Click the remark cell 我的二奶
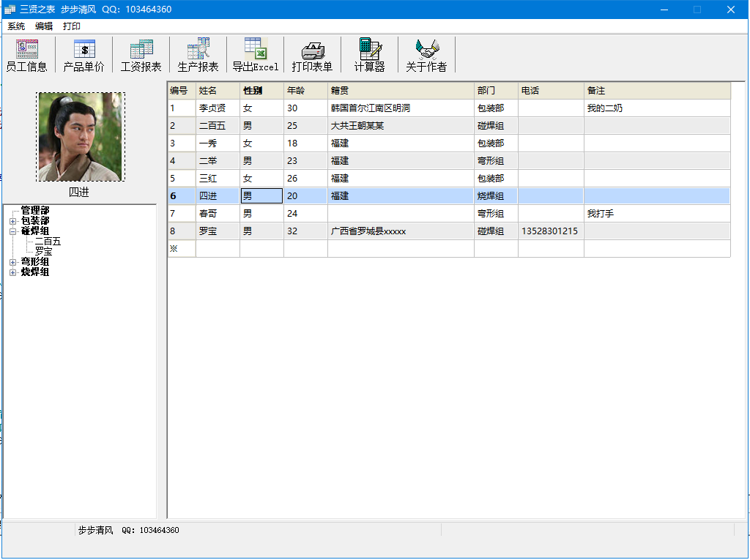This screenshot has height=560, width=750. pos(657,108)
